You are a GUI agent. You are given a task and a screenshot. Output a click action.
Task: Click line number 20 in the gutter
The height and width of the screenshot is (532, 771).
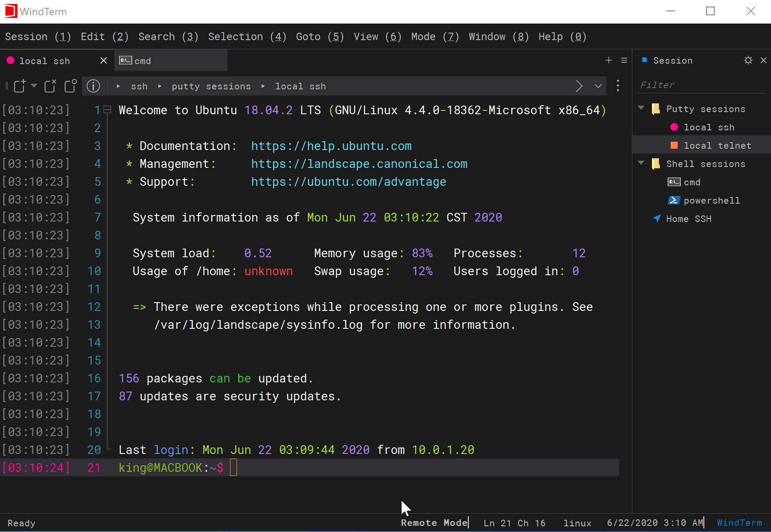coord(94,450)
